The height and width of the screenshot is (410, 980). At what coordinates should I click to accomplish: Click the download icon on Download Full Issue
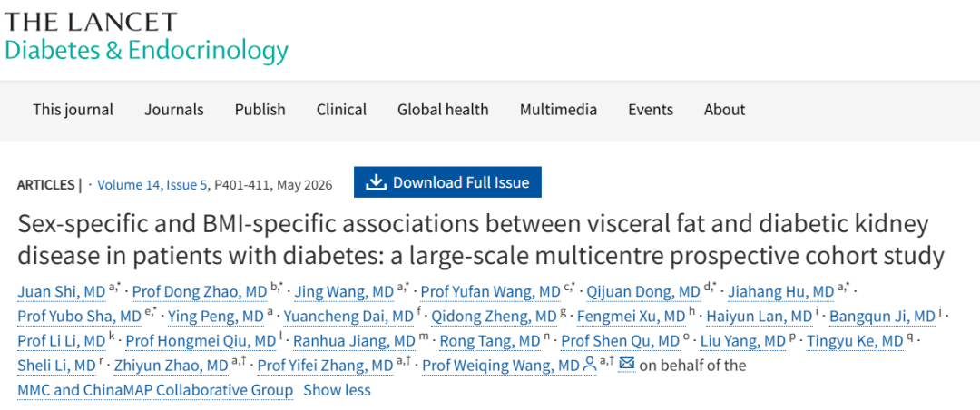pos(376,182)
